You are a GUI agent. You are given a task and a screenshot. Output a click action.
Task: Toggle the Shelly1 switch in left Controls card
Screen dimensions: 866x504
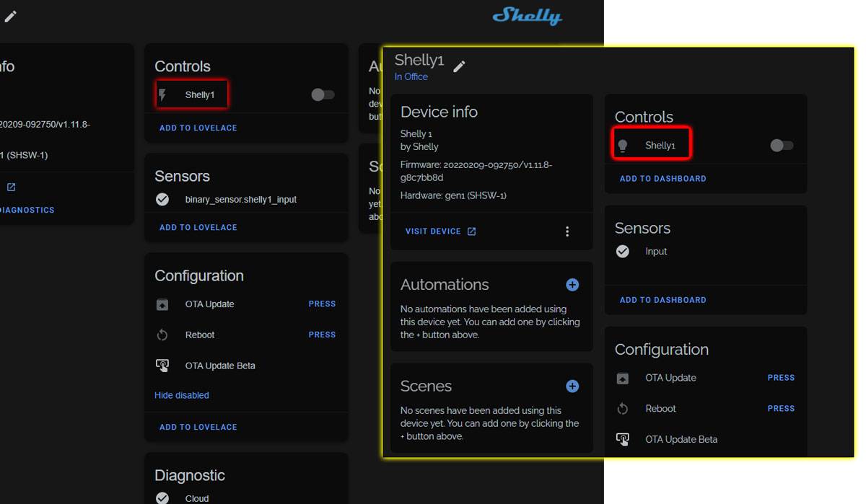pyautogui.click(x=323, y=94)
